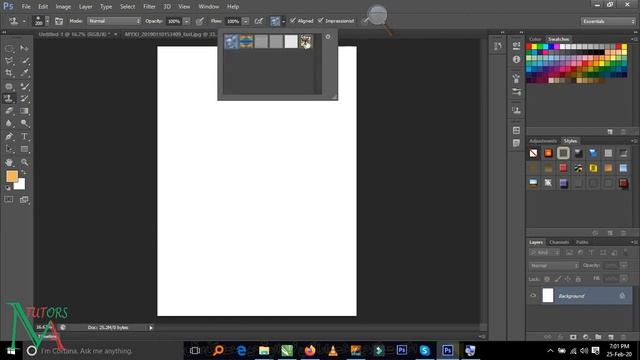640x360 pixels.
Task: Select the Rectangle shape tool
Action: 24,149
